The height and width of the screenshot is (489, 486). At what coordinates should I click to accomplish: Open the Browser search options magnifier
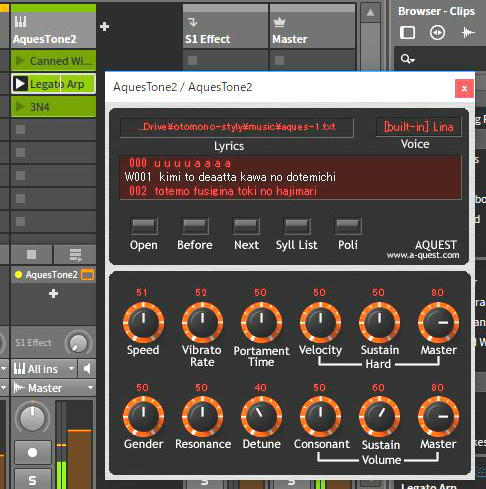(407, 59)
